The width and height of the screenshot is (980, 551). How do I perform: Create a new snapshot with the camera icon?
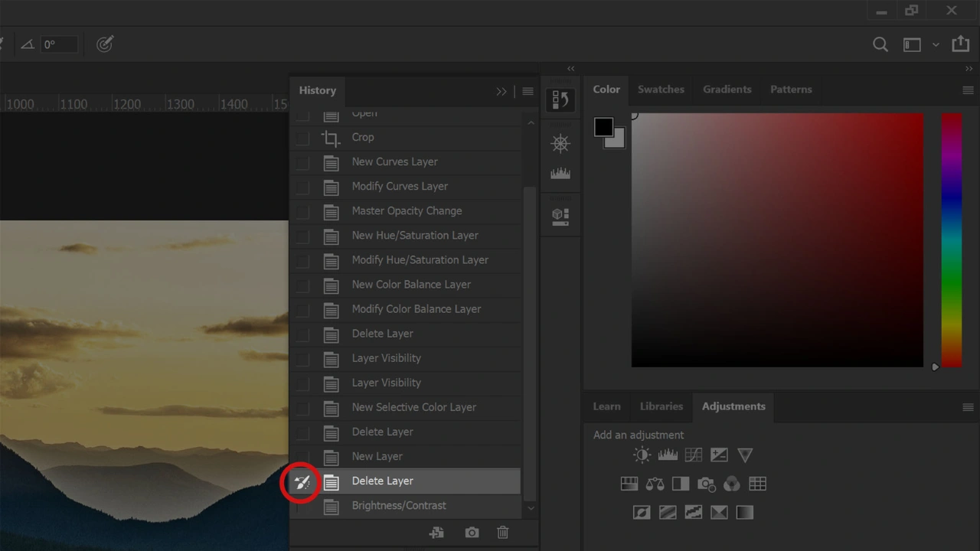coord(472,533)
